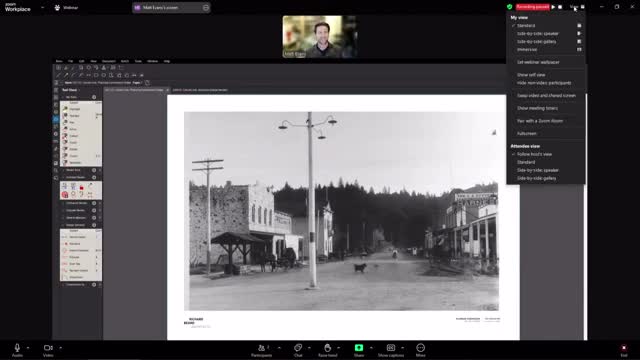Click the Webinar icon in title bar

57,7
